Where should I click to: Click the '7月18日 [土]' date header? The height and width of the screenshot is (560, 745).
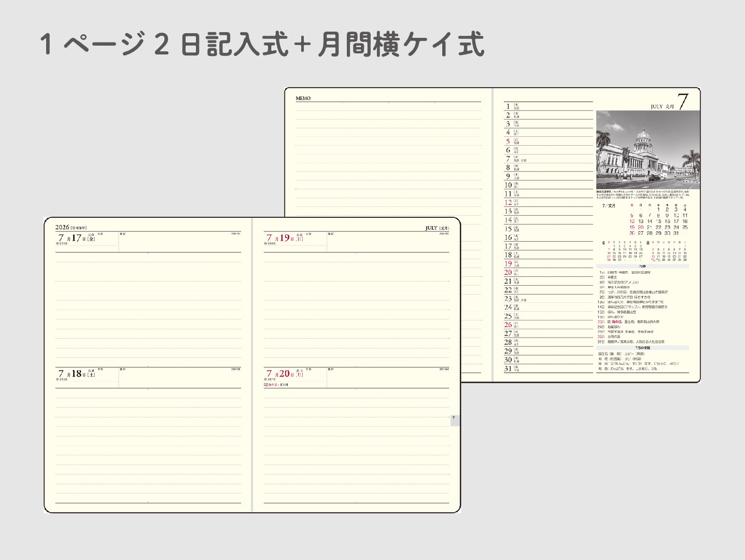tap(78, 374)
